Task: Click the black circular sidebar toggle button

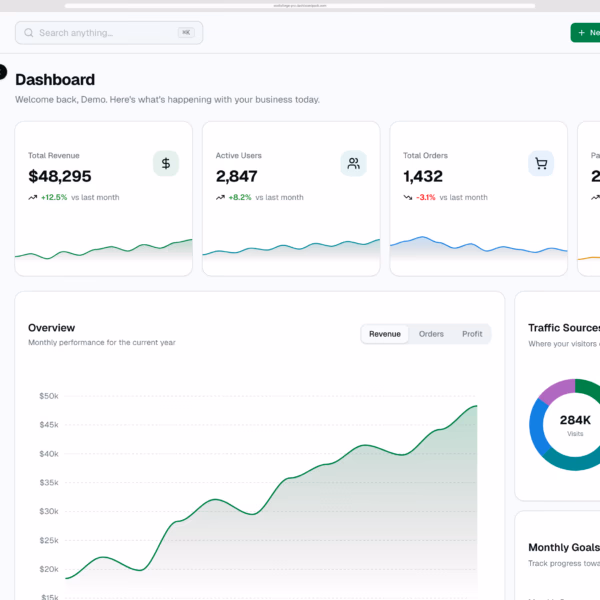Action: pos(2,72)
